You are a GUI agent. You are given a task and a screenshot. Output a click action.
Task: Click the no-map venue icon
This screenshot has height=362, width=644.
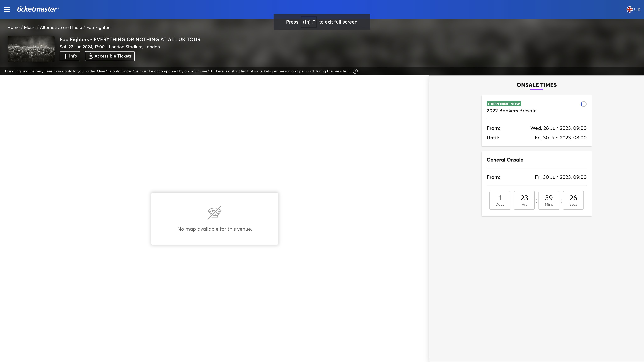(214, 213)
